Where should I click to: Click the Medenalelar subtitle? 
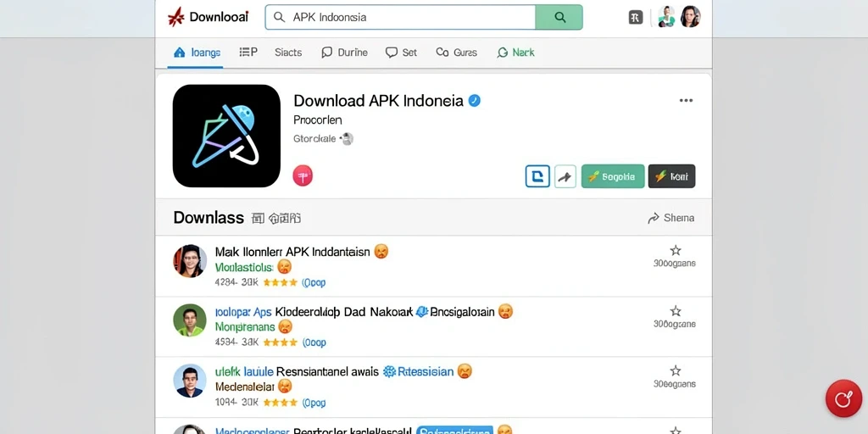click(x=245, y=387)
